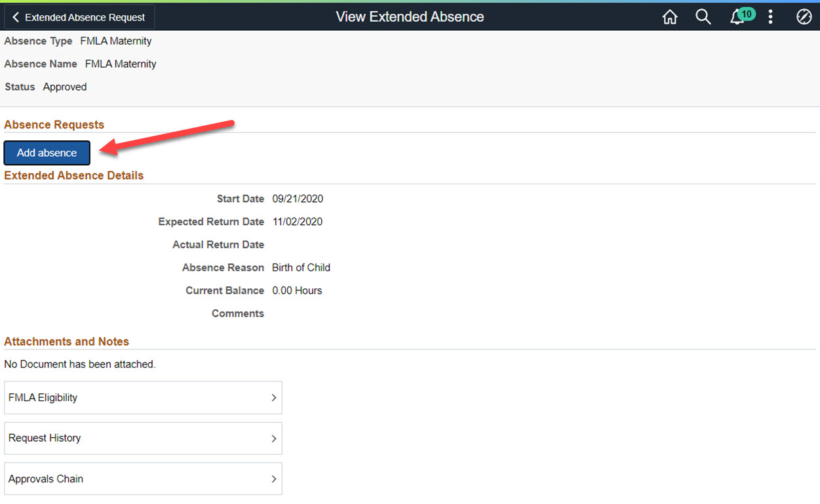The width and height of the screenshot is (820, 504).
Task: Go back to Extended Absence Request
Action: tap(85, 18)
